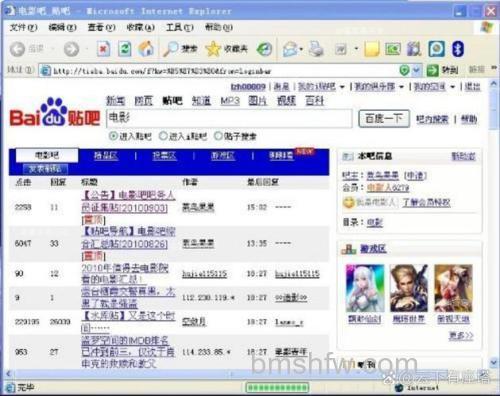Click the 本吧信息 panel icon

pyautogui.click(x=348, y=156)
